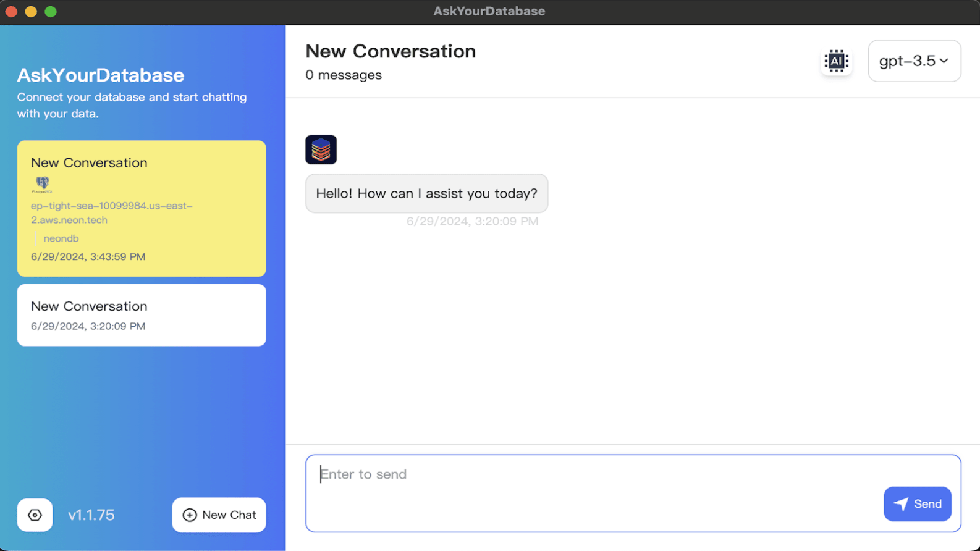Click the paper plane Send button
This screenshot has width=980, height=551.
[917, 504]
